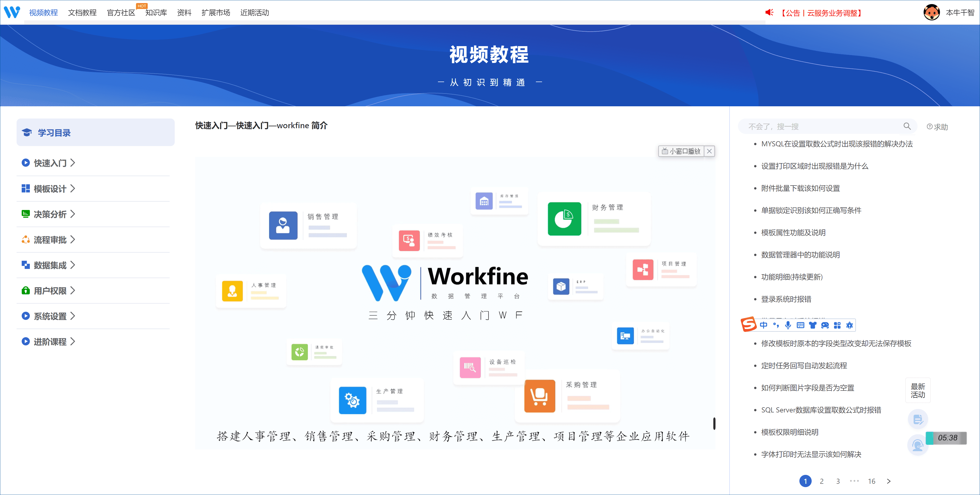Go to page 2 of results
Image resolution: width=980 pixels, height=495 pixels.
coord(822,481)
